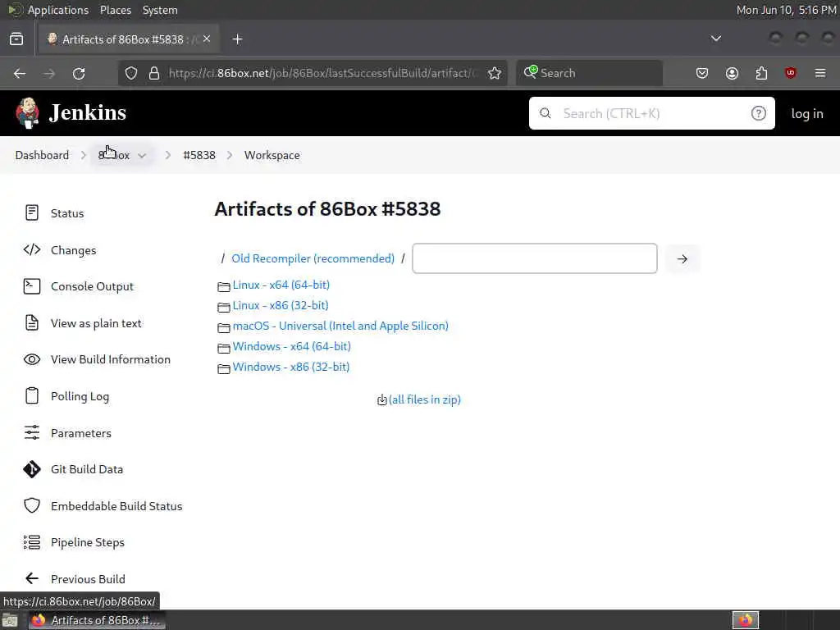Screen dimensions: 840x630
Task: Open Pipeline Steps sidebar link
Action: pyautogui.click(x=87, y=542)
